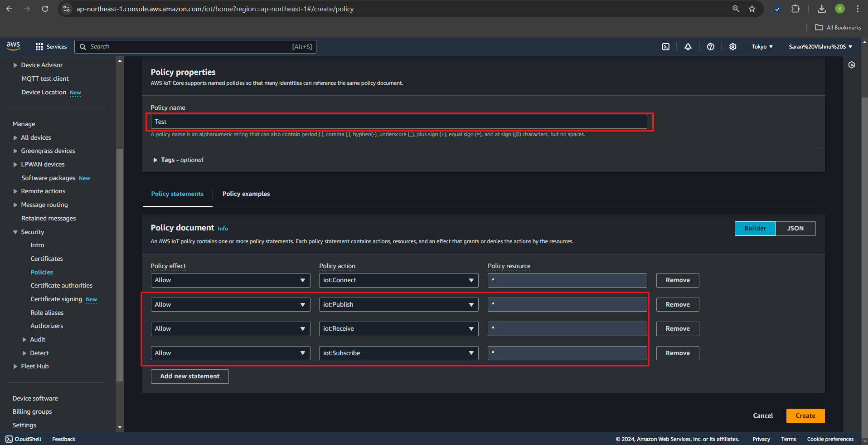
Task: Bookmark this page with the star icon
Action: 752,9
